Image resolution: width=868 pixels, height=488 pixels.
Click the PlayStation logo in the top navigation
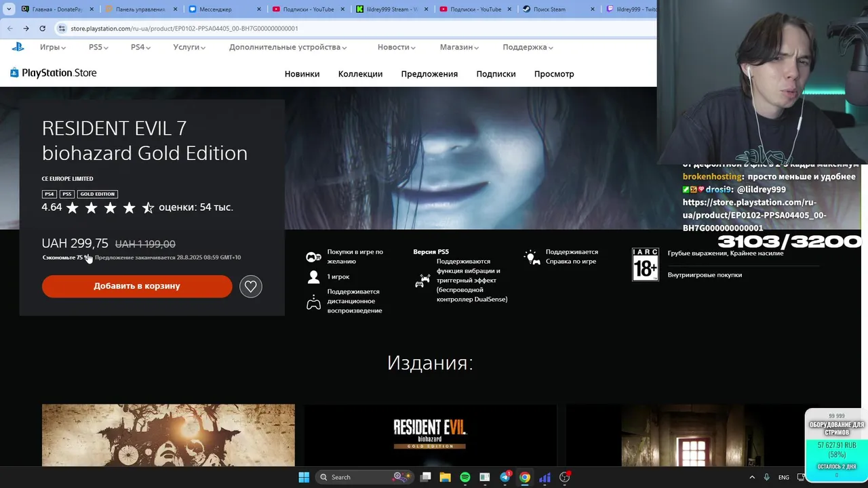(18, 47)
